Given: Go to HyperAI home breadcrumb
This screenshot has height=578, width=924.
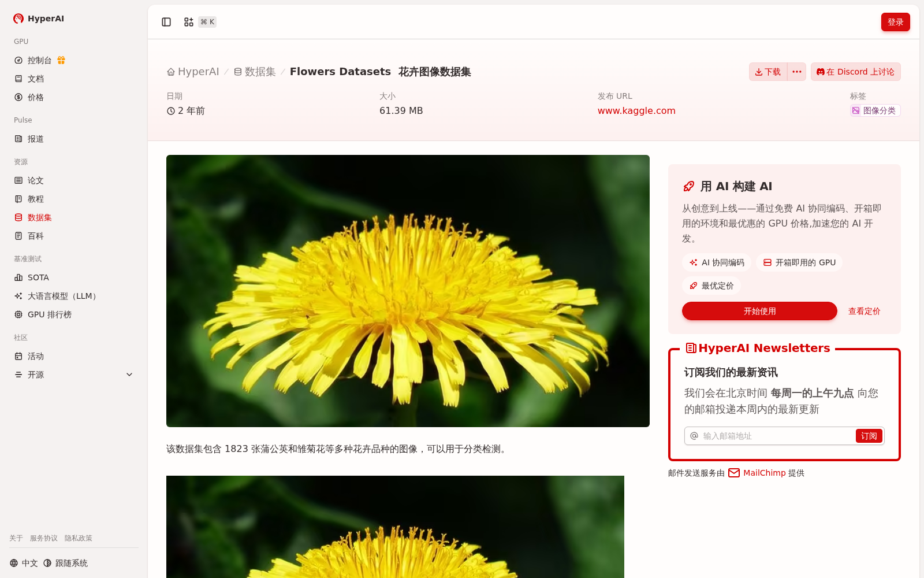Looking at the screenshot, I should click(193, 72).
